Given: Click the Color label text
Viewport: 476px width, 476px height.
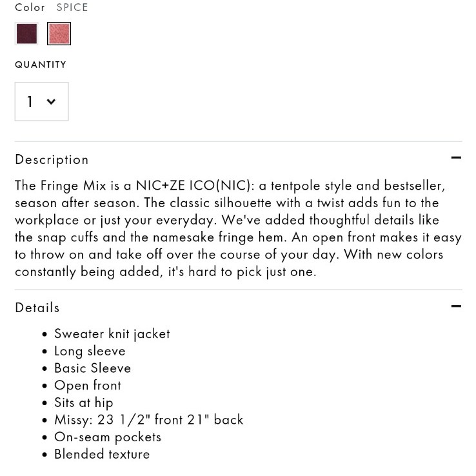Looking at the screenshot, I should (30, 7).
